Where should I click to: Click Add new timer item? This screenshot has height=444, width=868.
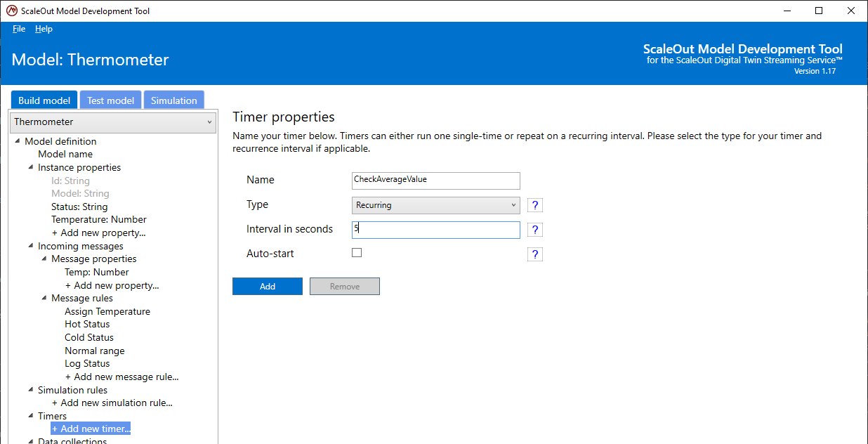[x=91, y=429]
